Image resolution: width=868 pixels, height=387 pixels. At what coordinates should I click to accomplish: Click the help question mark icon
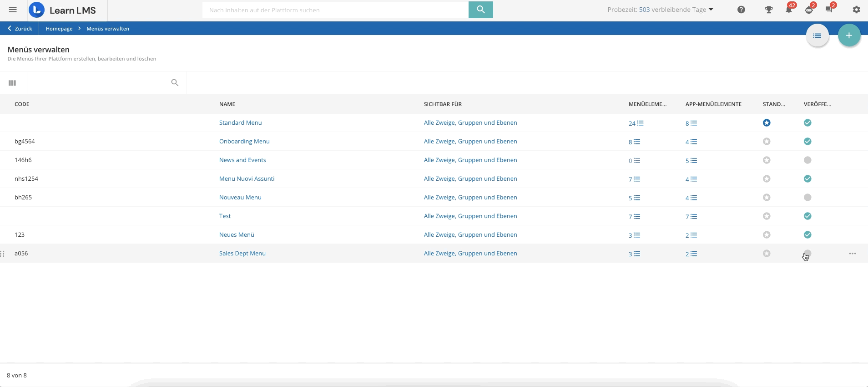point(741,10)
